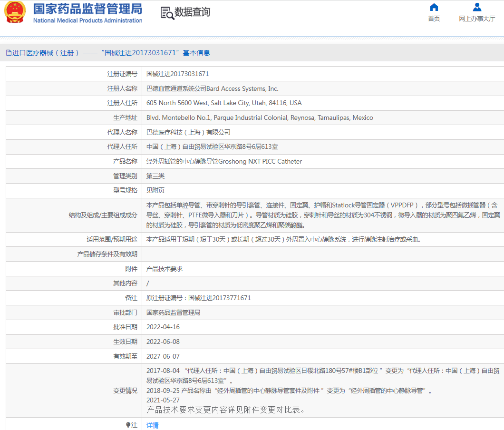Viewport: 504px width, 430px height.
Task: Click intended use text 本产品适用于短期
Action: pyautogui.click(x=283, y=240)
